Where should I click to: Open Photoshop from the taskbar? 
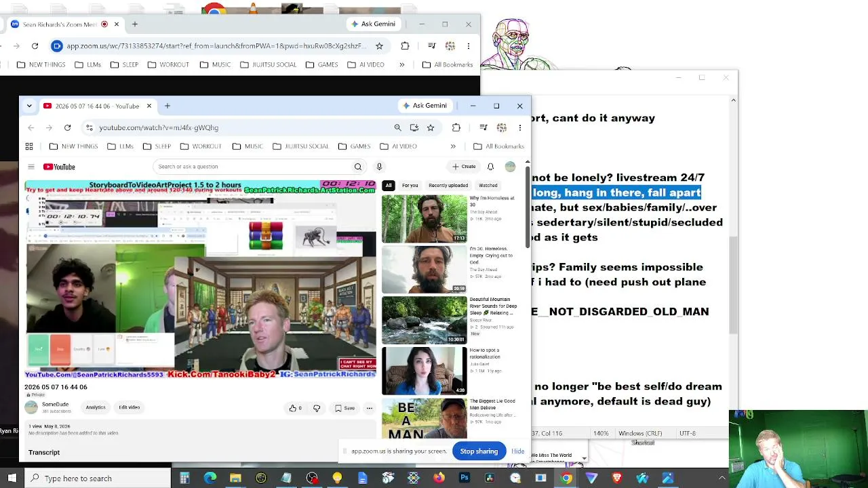click(x=464, y=479)
